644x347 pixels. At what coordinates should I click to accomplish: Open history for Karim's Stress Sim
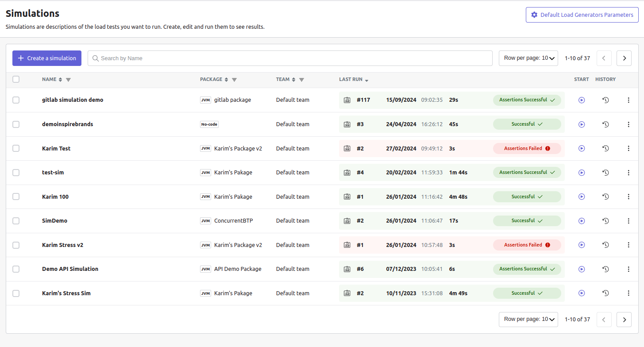pos(605,293)
